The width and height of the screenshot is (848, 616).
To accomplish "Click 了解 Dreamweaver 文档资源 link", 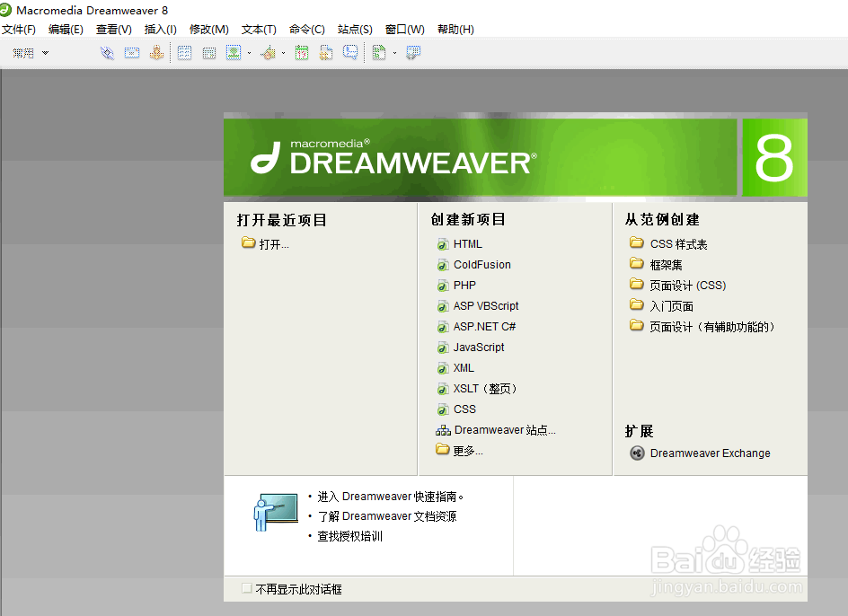I will (x=386, y=516).
